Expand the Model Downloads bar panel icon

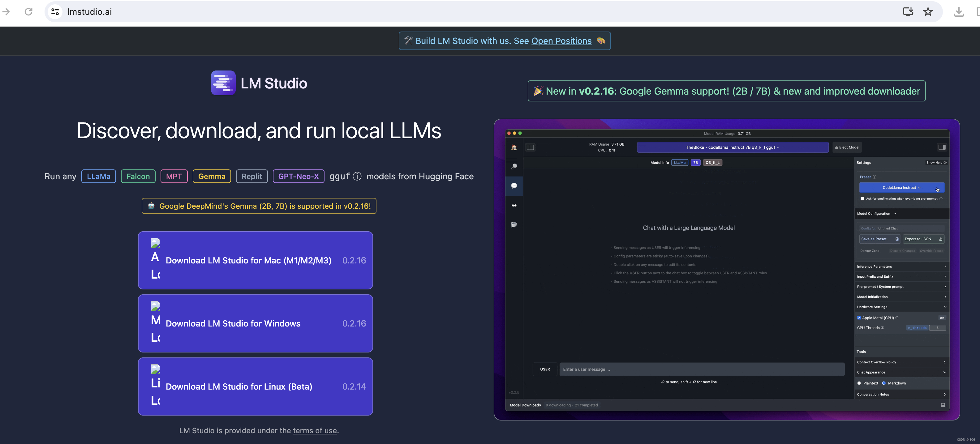point(943,405)
